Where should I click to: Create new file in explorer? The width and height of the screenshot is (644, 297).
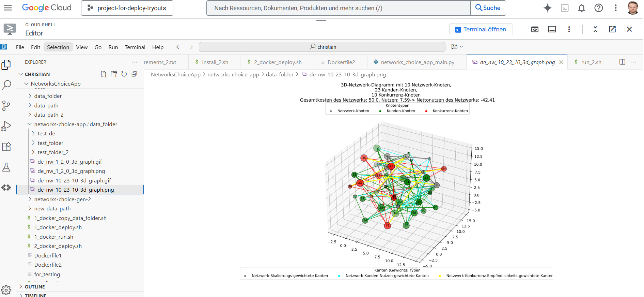click(104, 74)
